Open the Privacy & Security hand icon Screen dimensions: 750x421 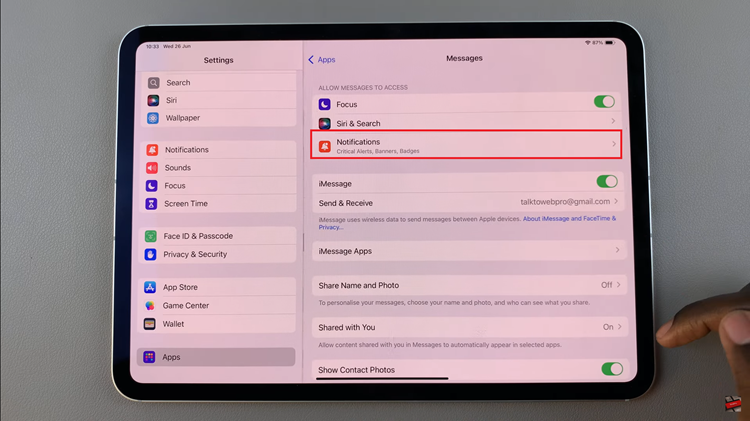[150, 254]
